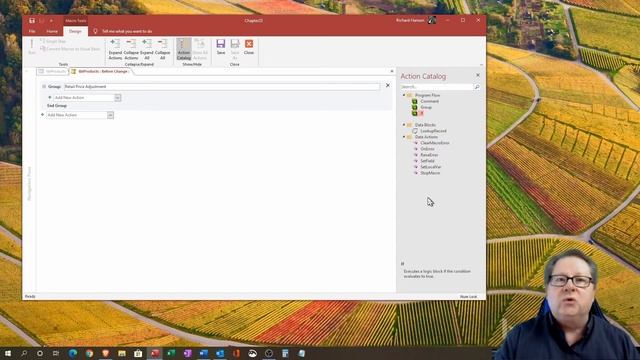Select Comment in the Action Catalog
This screenshot has width=640, height=360.
coord(429,101)
